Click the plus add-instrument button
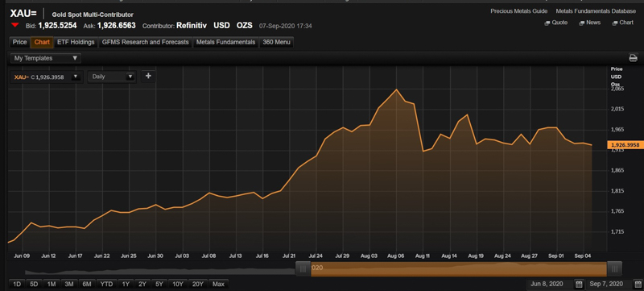The height and width of the screenshot is (291, 644). (x=148, y=76)
